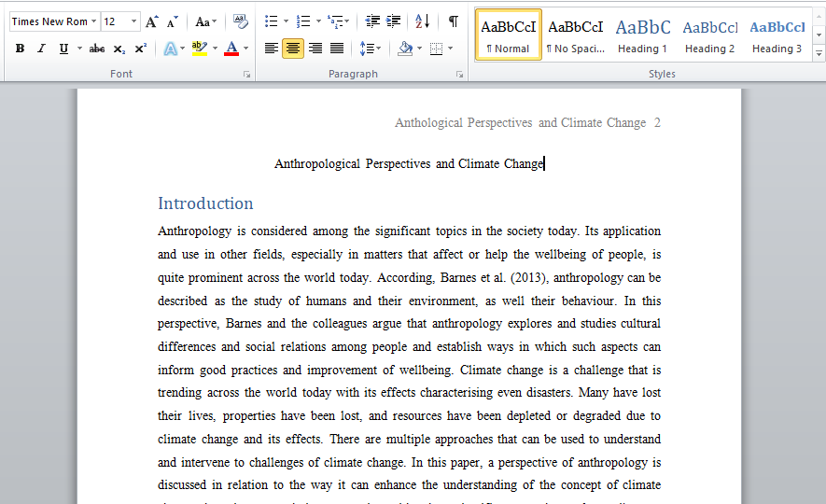Toggle Bold formatting
The image size is (826, 504).
20,49
